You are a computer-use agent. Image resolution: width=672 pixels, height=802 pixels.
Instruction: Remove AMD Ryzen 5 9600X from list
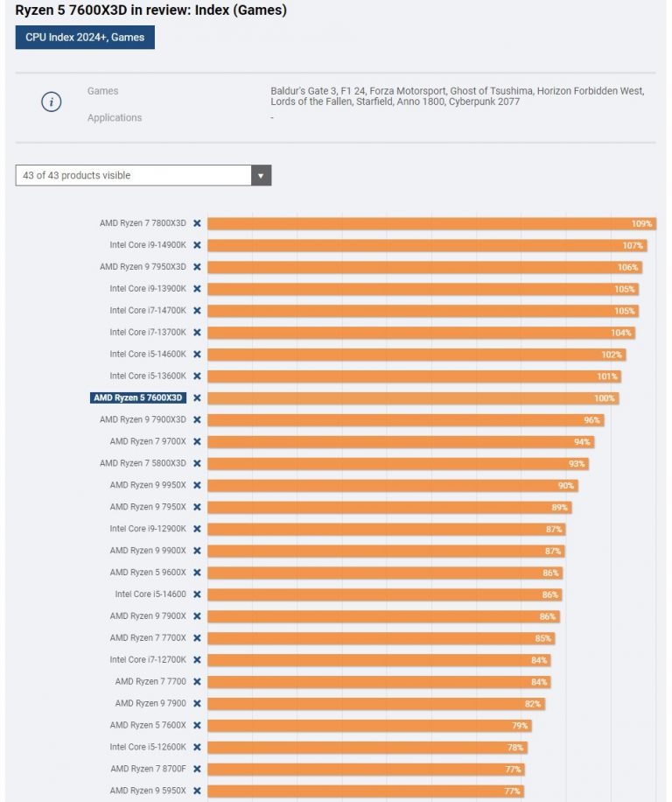tap(197, 573)
